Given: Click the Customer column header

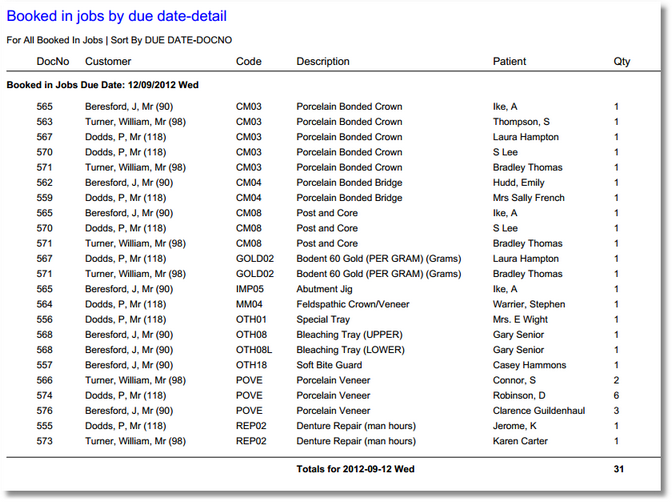Looking at the screenshot, I should pyautogui.click(x=108, y=61).
